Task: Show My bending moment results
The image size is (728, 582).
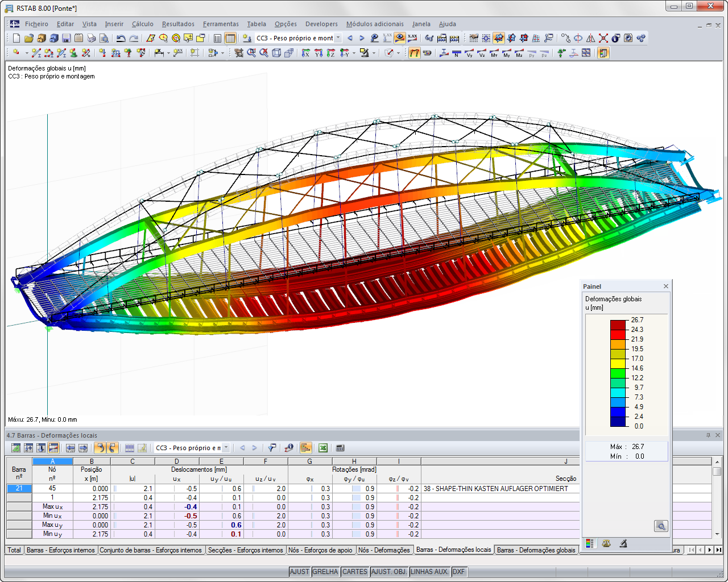Action: (x=507, y=53)
